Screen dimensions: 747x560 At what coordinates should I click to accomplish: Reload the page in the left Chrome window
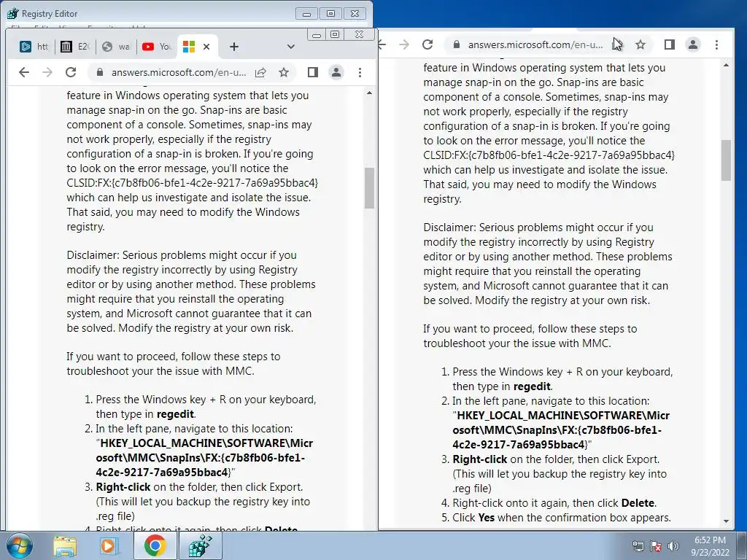click(x=71, y=72)
